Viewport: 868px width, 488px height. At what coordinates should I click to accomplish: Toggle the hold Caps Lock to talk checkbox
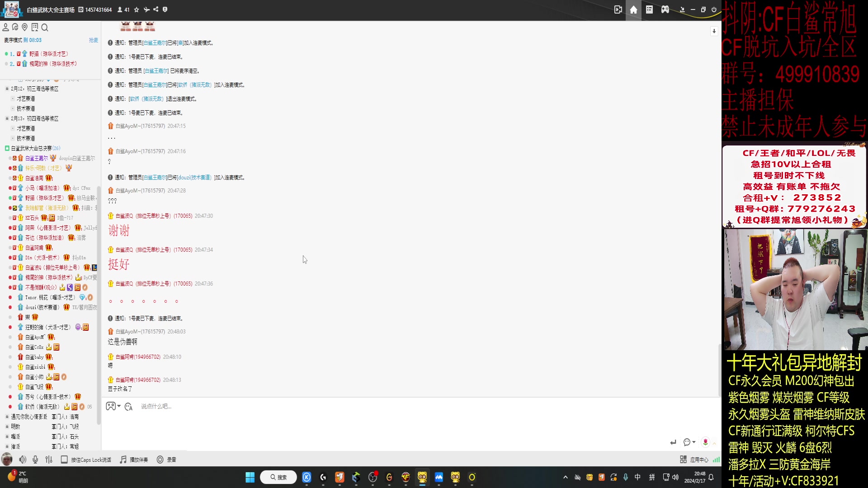click(x=64, y=460)
